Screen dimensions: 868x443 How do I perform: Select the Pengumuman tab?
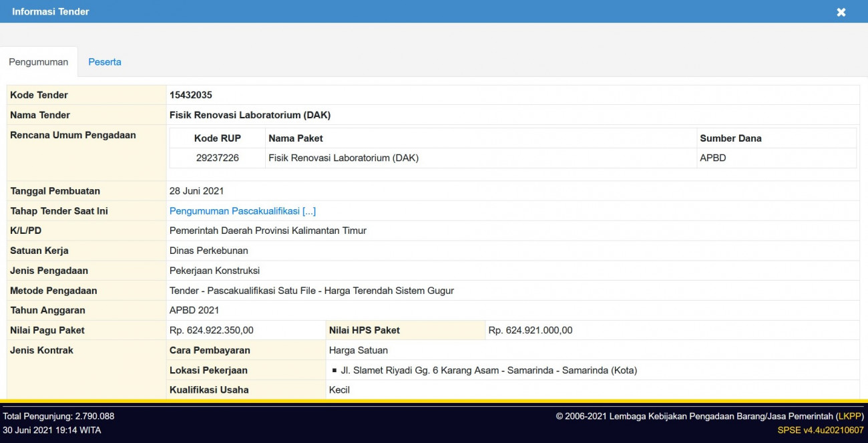pos(38,61)
